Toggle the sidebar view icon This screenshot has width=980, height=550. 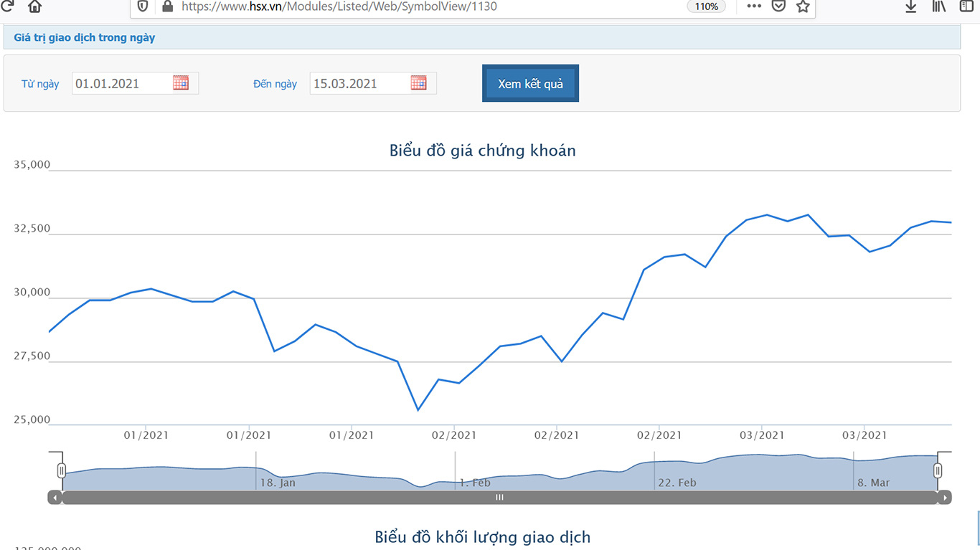[x=966, y=6]
